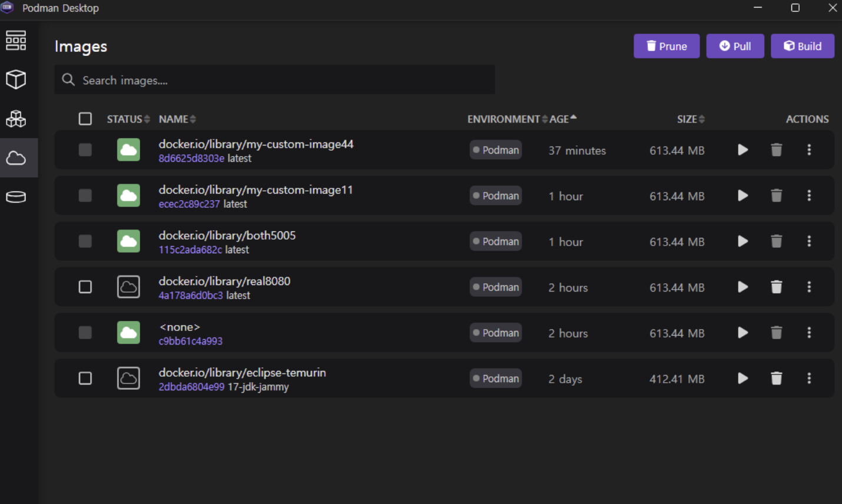Image resolution: width=842 pixels, height=504 pixels.
Task: Delete image my-custom-image44 via trash icon
Action: 777,150
